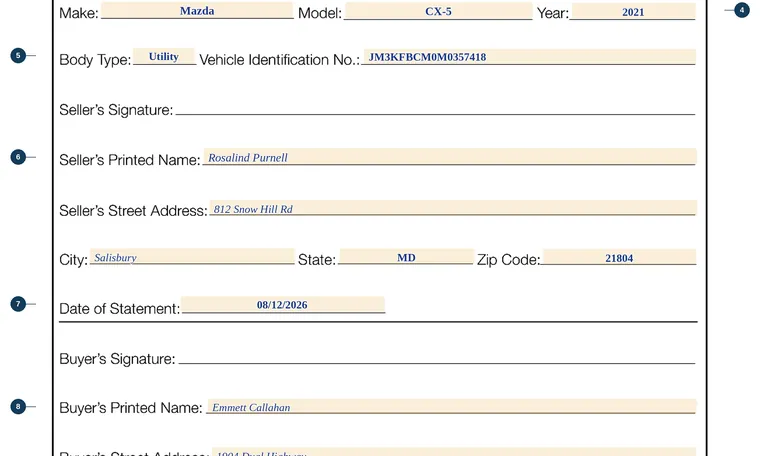The height and width of the screenshot is (456, 760).
Task: Click the 'Year:' label text
Action: tap(553, 13)
